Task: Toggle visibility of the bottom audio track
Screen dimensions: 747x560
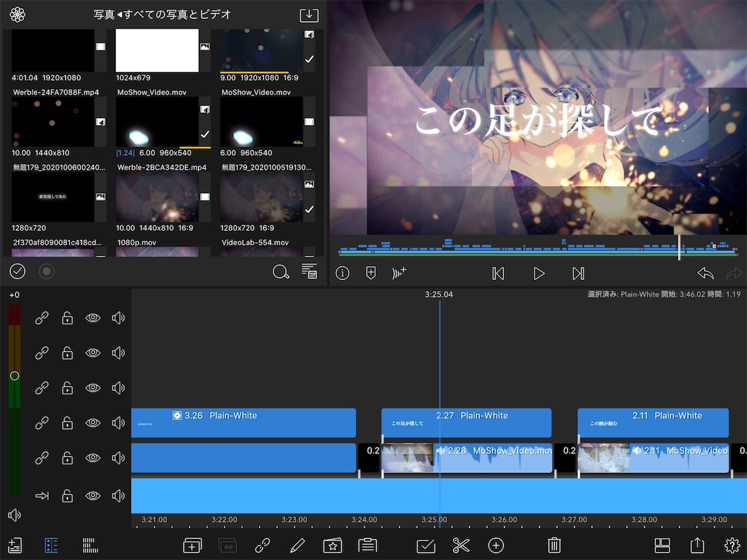Action: 93,496
